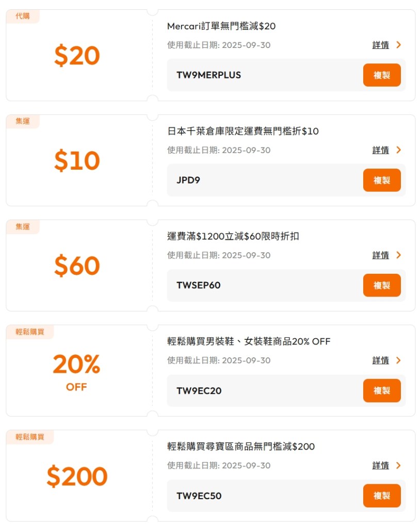Copy the TWSEP60 coupon code
The height and width of the screenshot is (528, 420).
point(382,286)
